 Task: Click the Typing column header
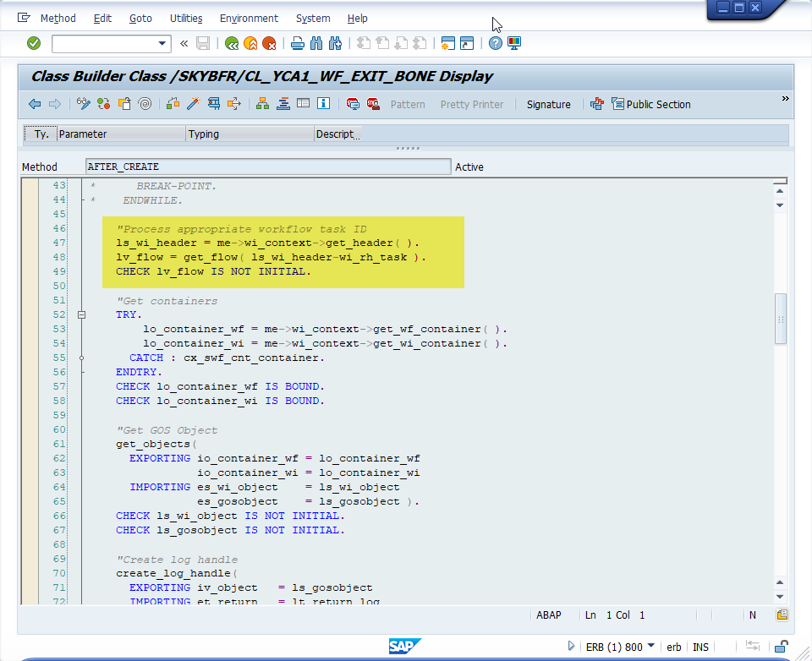point(250,134)
